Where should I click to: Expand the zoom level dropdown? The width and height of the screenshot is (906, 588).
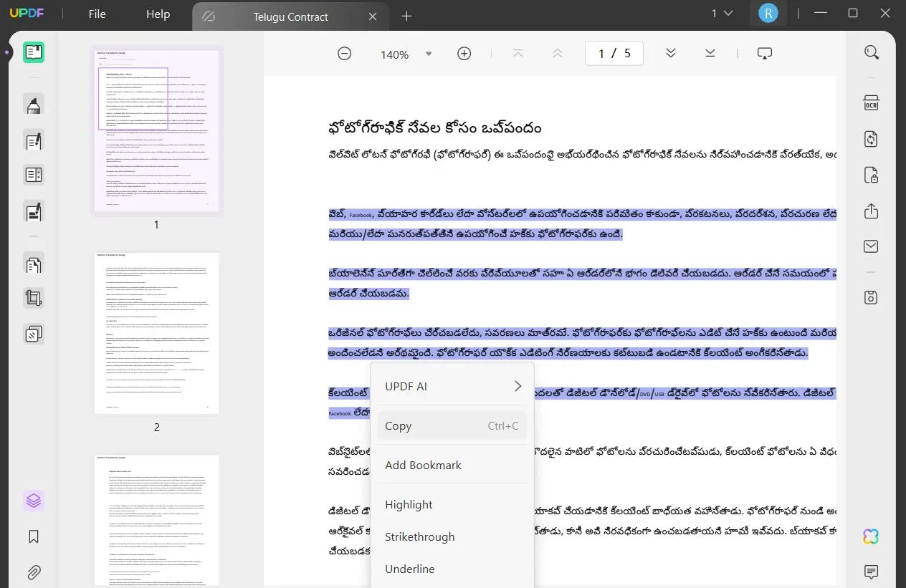[428, 53]
